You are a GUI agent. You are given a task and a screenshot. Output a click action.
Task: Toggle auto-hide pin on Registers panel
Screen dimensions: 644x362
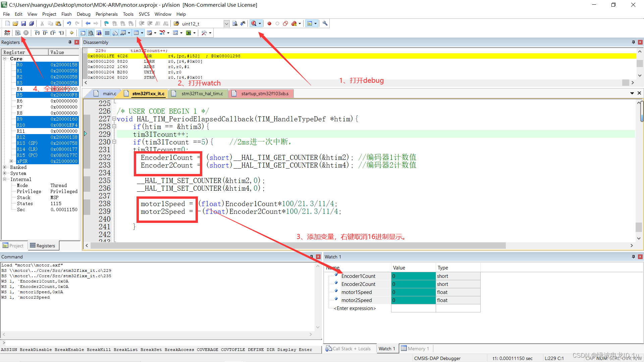tap(70, 42)
